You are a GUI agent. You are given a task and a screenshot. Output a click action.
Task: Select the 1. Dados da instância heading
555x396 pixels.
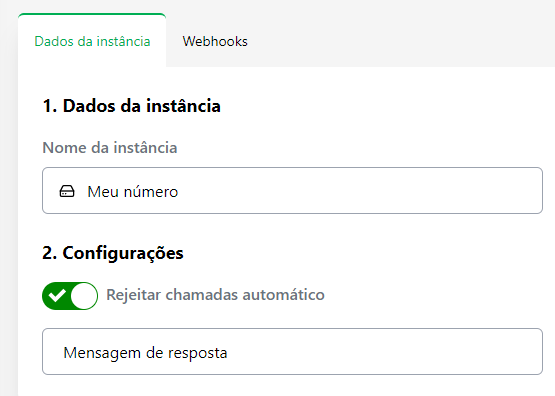point(131,106)
